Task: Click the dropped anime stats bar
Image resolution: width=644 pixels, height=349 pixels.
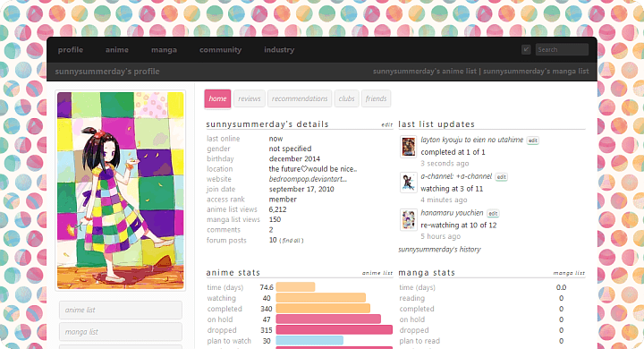Action: click(x=334, y=329)
